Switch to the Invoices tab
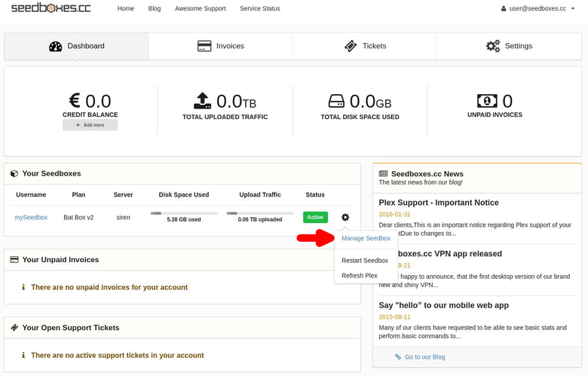The width and height of the screenshot is (588, 376). click(220, 46)
